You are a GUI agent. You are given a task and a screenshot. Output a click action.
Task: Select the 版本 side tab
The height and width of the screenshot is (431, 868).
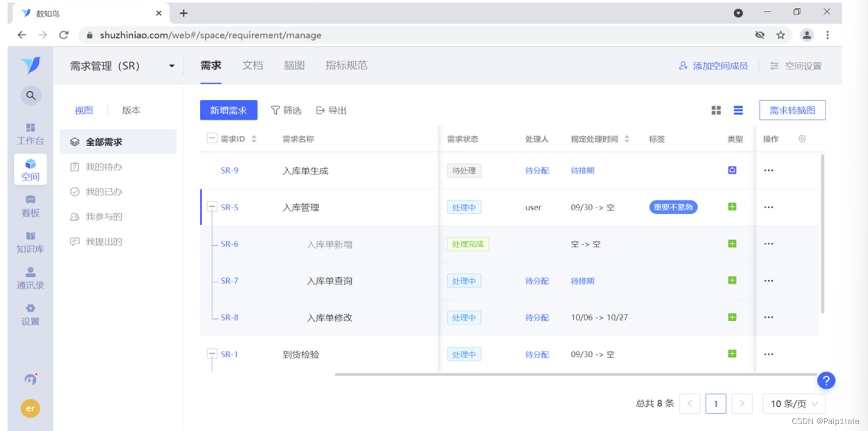point(131,110)
